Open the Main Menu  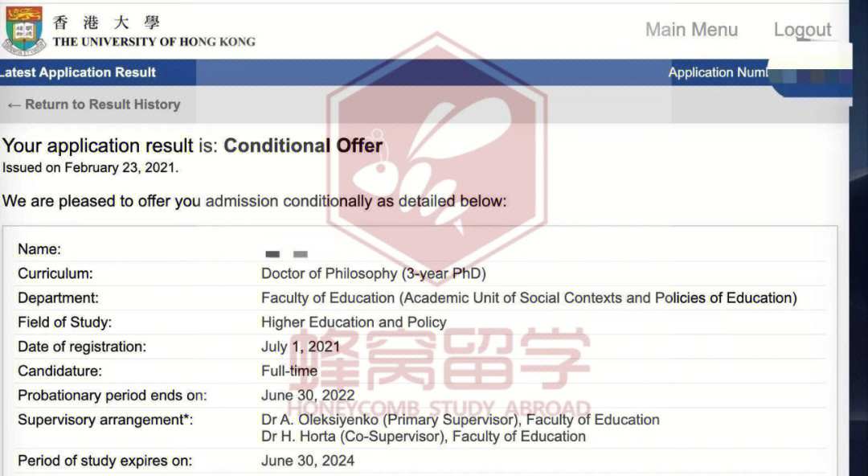(691, 28)
